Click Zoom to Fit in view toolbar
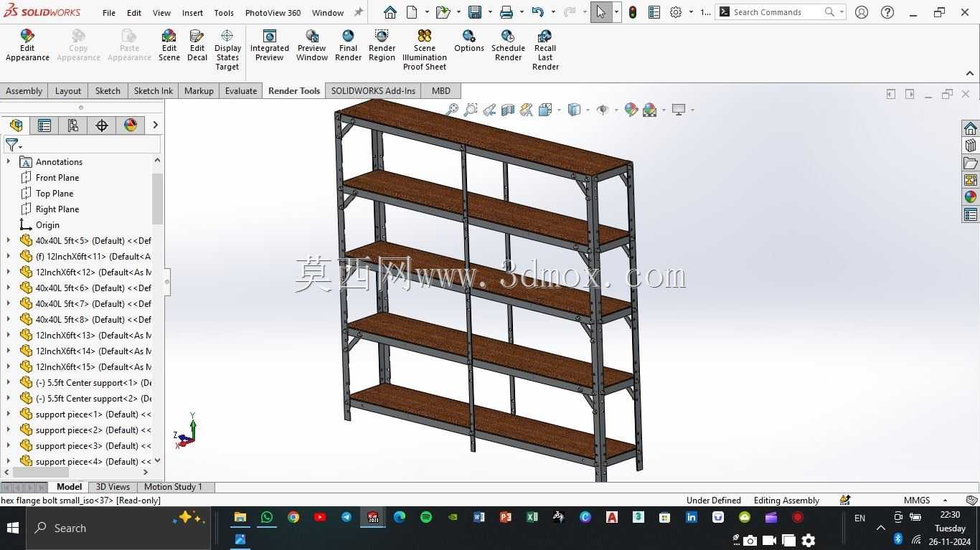The height and width of the screenshot is (550, 980). coord(452,110)
